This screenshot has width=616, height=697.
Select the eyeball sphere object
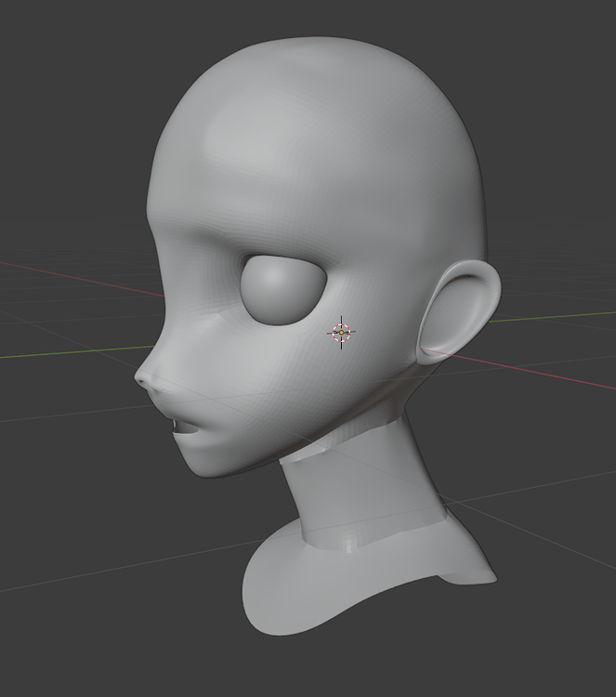[282, 290]
